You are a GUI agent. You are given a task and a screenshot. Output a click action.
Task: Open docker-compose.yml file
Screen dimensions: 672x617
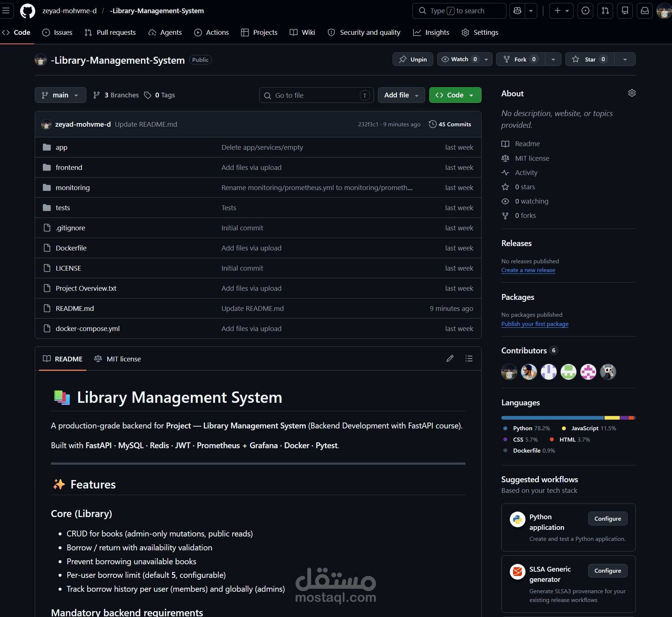point(88,328)
